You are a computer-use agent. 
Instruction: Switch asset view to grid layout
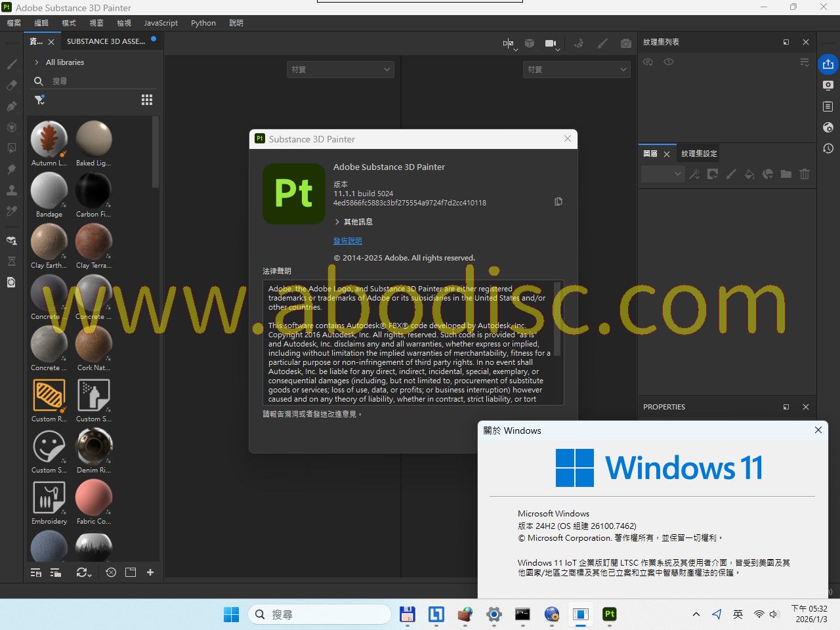click(x=147, y=100)
